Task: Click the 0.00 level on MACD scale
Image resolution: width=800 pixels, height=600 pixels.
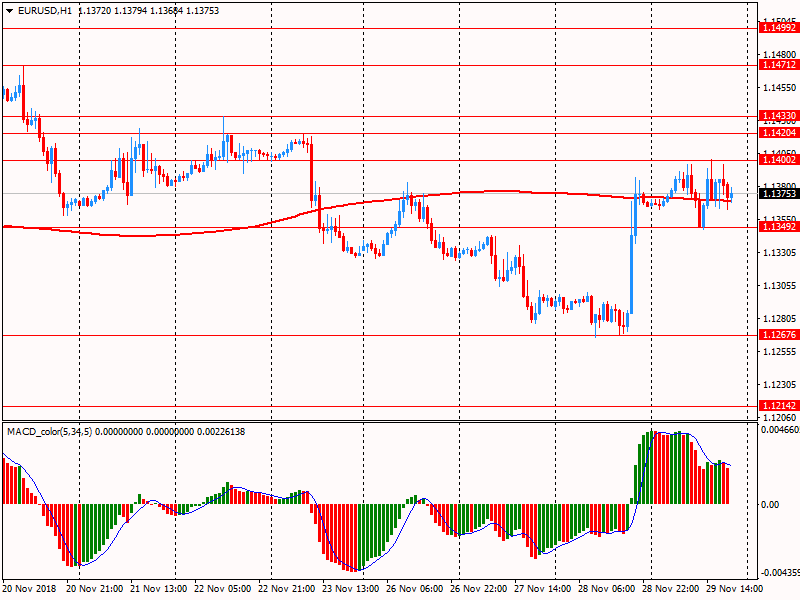Action: (770, 505)
